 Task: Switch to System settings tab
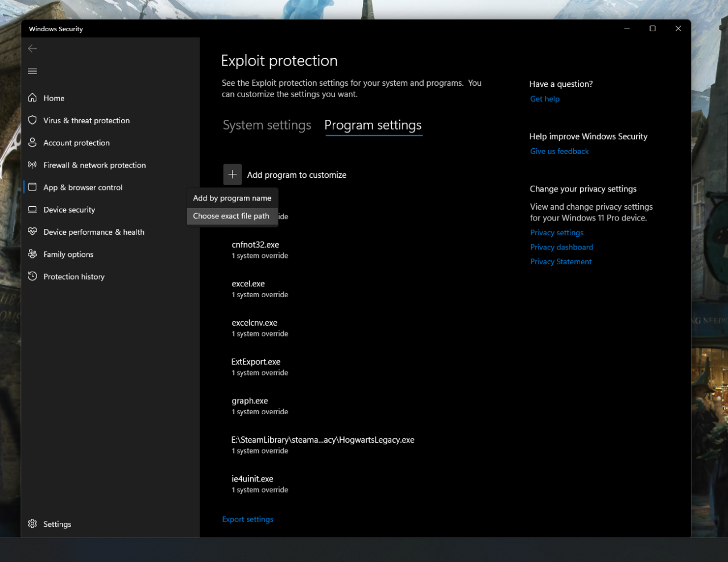[267, 125]
